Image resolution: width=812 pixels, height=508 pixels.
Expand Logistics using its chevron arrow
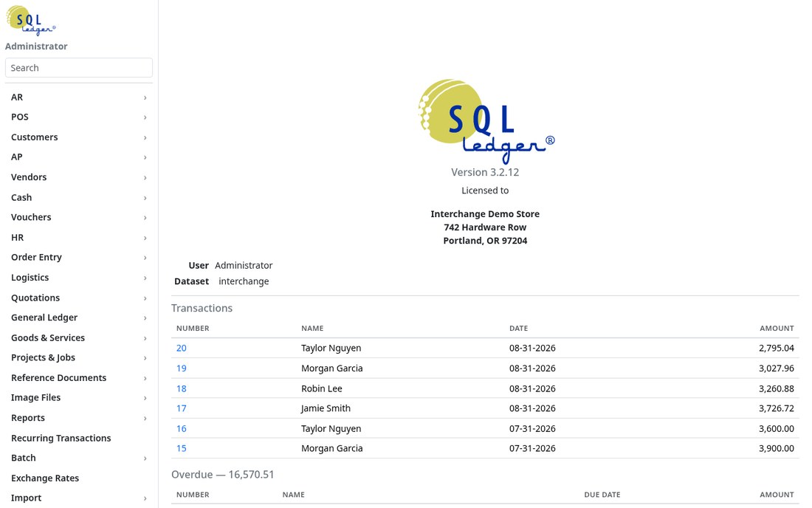pyautogui.click(x=145, y=278)
